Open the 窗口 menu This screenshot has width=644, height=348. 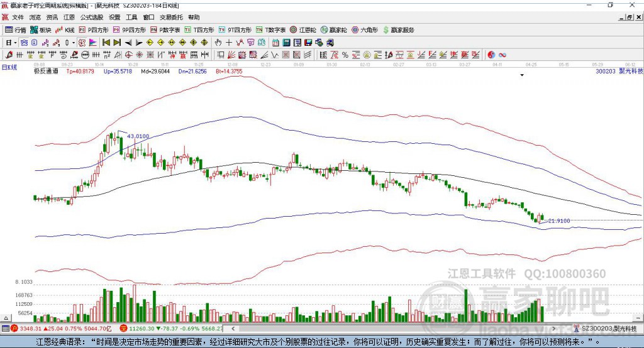pos(148,17)
